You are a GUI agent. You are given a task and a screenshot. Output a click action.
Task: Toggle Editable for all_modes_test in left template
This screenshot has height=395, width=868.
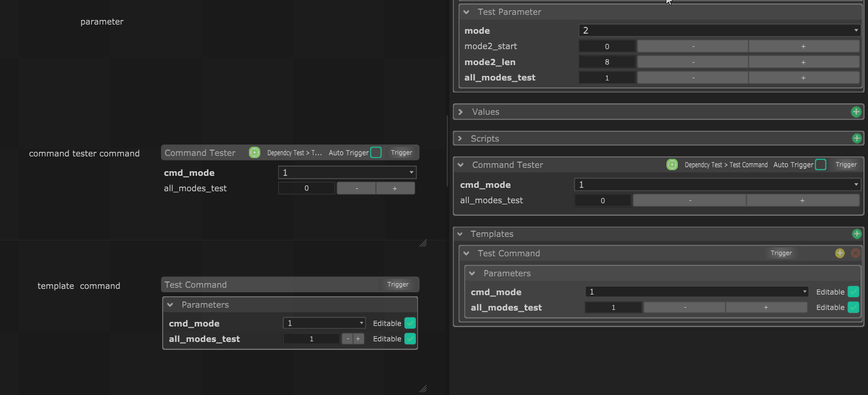click(x=410, y=338)
